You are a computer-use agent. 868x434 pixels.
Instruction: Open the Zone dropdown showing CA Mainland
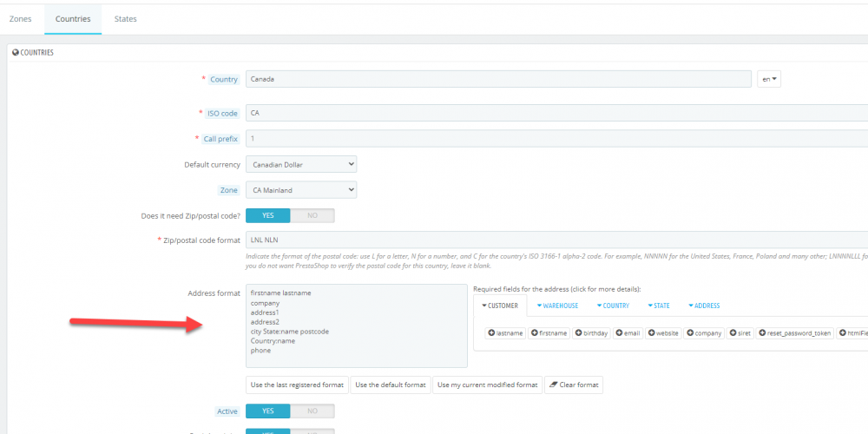pos(301,190)
